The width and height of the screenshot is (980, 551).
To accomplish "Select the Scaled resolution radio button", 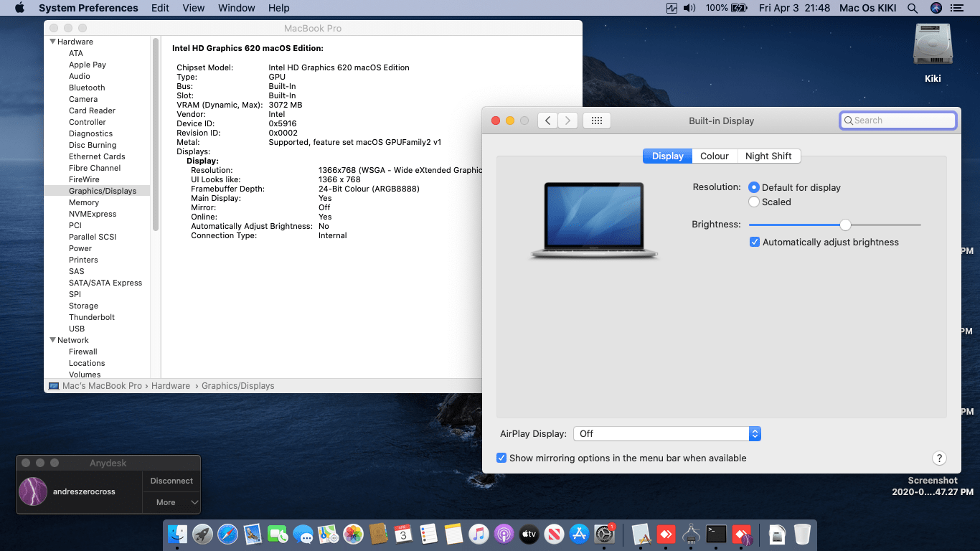I will coord(754,202).
